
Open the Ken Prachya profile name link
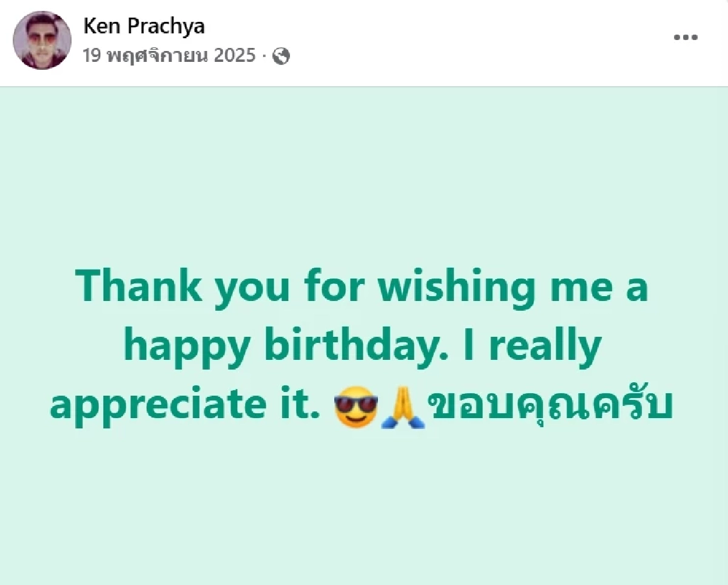(x=144, y=25)
